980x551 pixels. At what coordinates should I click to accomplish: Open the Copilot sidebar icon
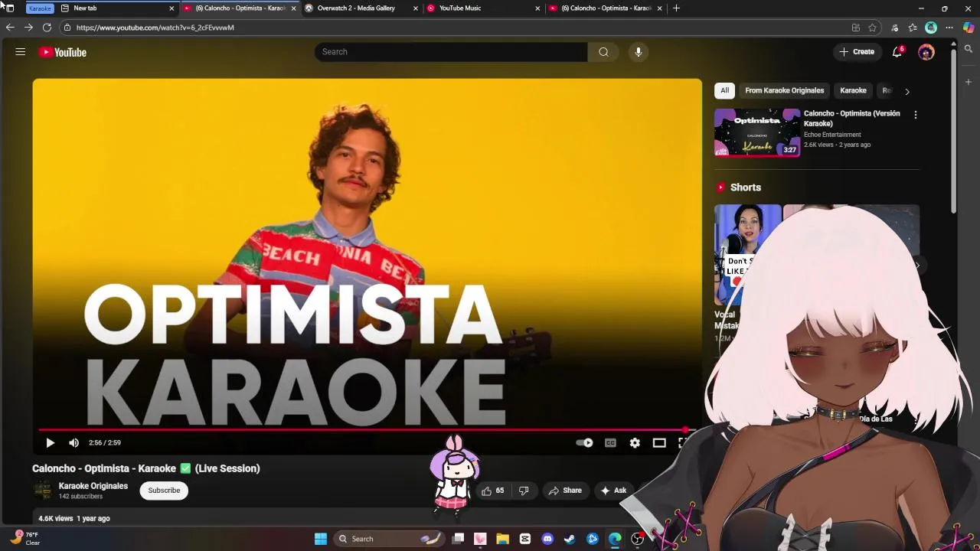(969, 28)
